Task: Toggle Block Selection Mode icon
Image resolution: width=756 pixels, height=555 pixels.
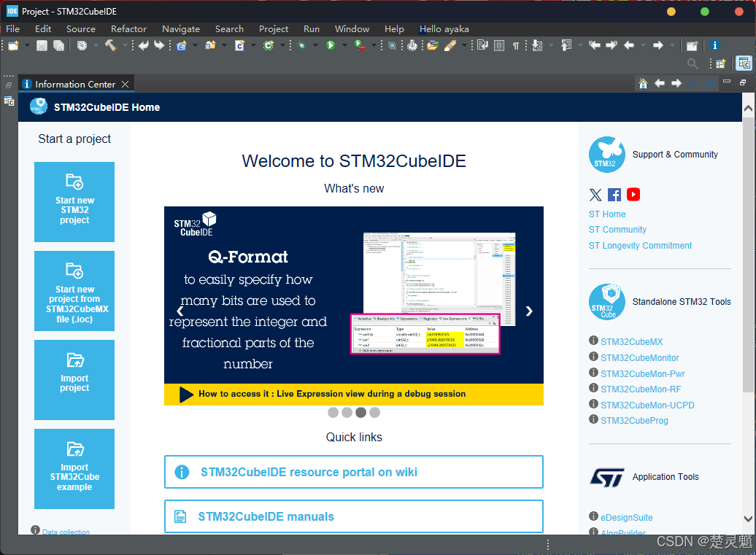Action: pyautogui.click(x=499, y=46)
